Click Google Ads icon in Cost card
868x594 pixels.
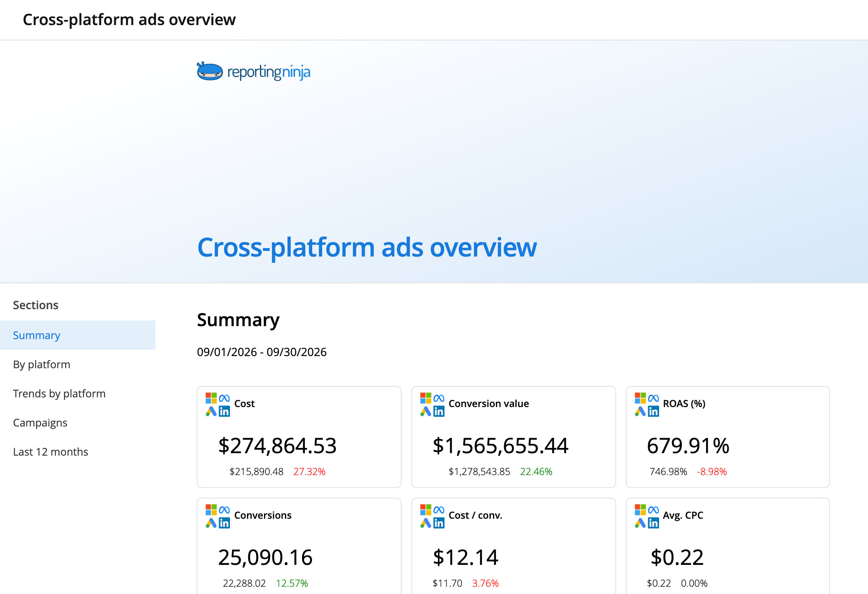[211, 412]
